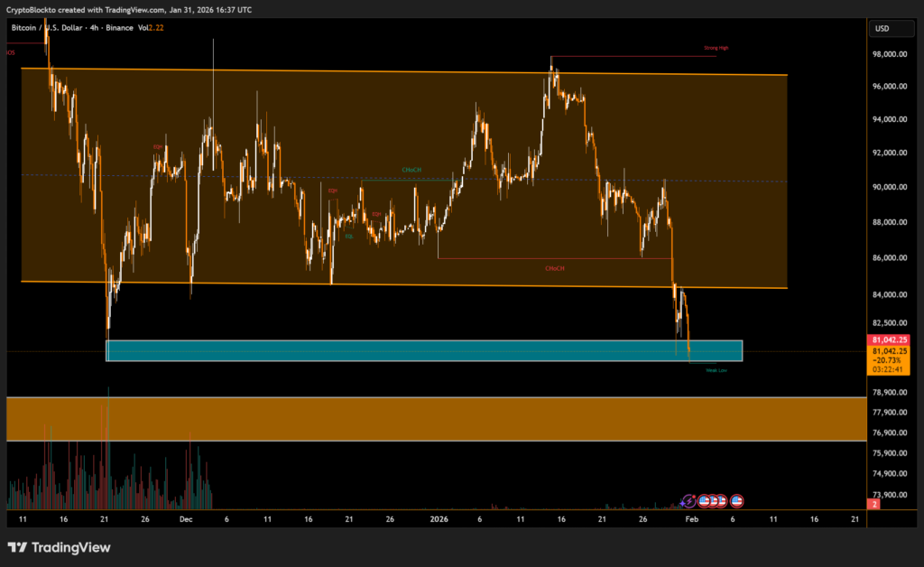Open the purple lightning event icon

click(688, 500)
